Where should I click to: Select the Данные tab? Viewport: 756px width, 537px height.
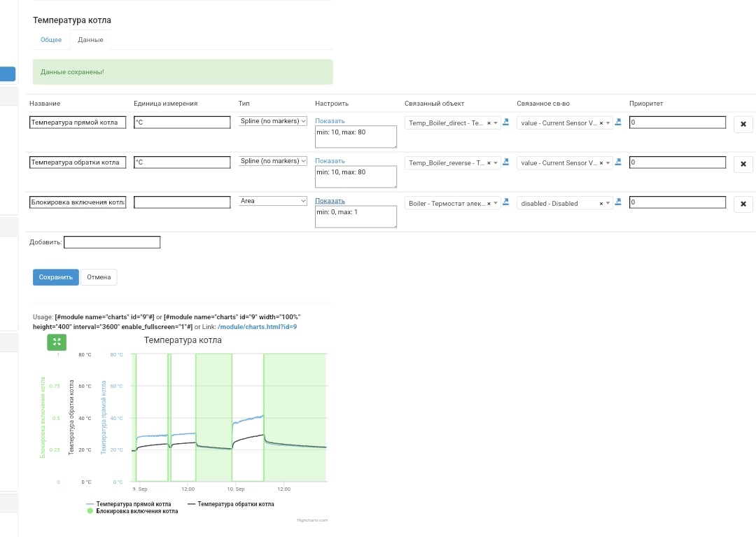click(90, 40)
